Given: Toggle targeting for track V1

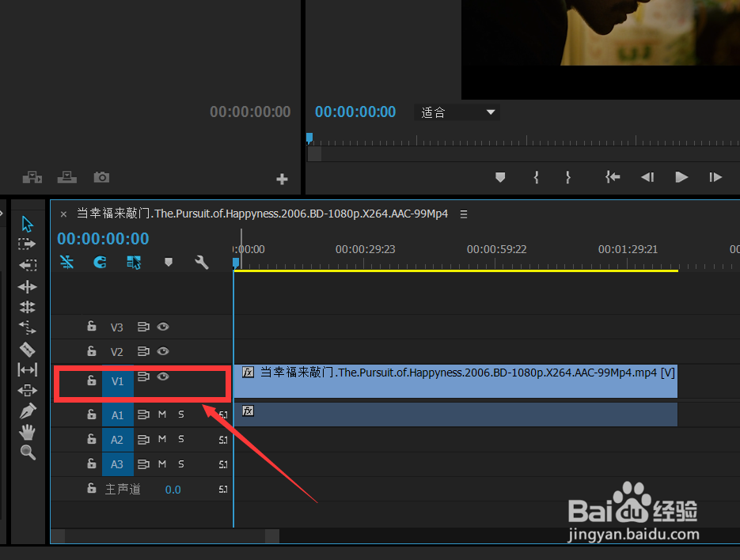Looking at the screenshot, I should pyautogui.click(x=117, y=381).
